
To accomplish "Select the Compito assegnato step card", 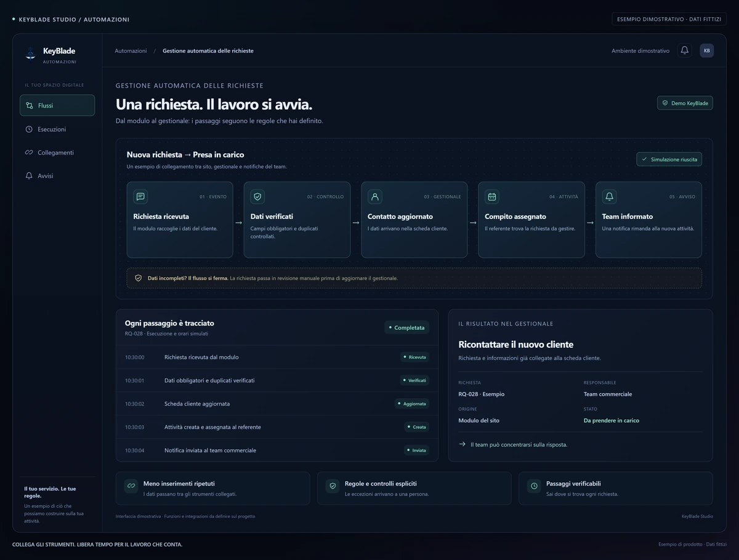I will coord(531,220).
